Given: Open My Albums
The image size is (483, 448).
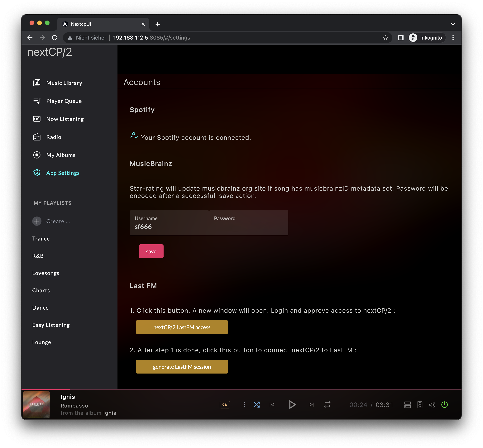Looking at the screenshot, I should (61, 155).
